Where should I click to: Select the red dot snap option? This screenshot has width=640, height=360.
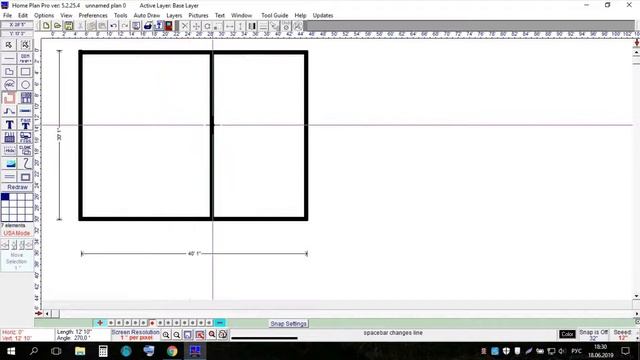pos(152,323)
